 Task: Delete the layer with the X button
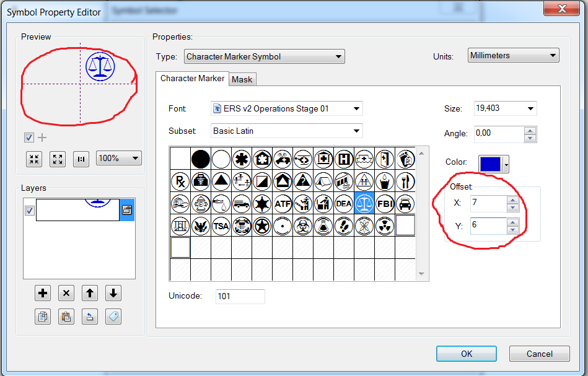click(x=66, y=294)
